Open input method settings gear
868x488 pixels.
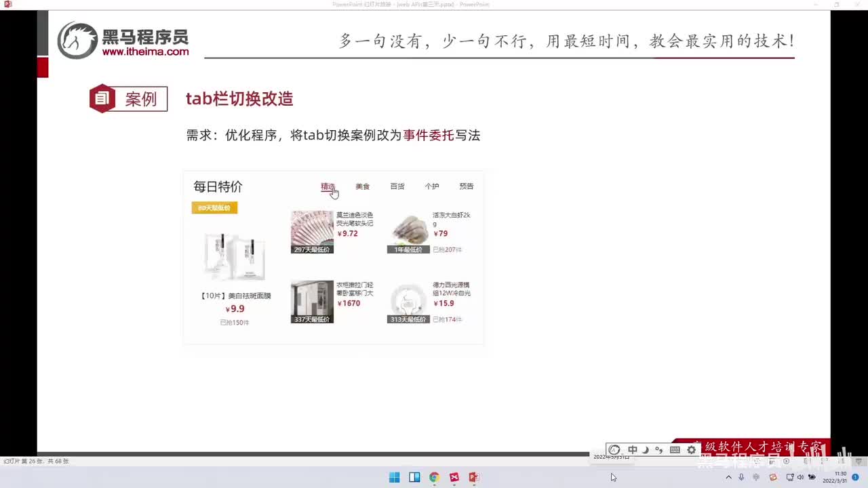coord(691,449)
